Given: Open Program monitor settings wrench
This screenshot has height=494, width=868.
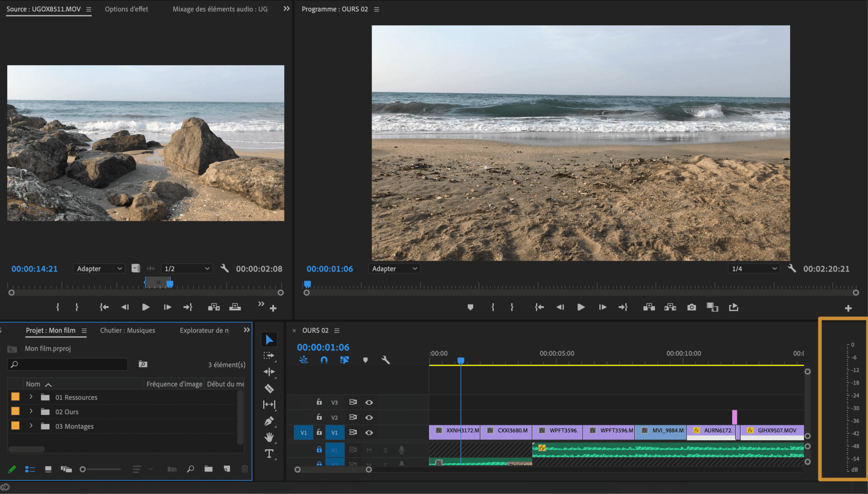Looking at the screenshot, I should pyautogui.click(x=792, y=268).
